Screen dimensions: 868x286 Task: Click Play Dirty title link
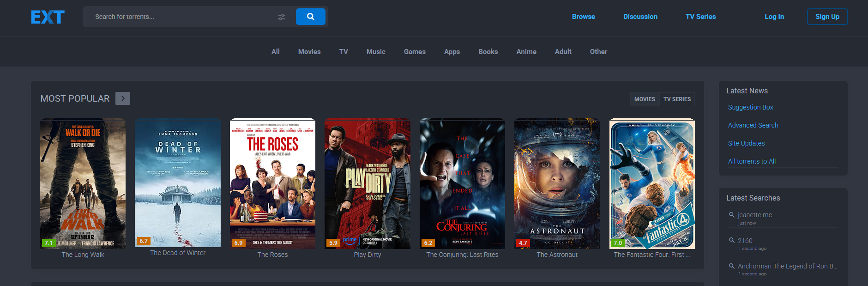(368, 255)
